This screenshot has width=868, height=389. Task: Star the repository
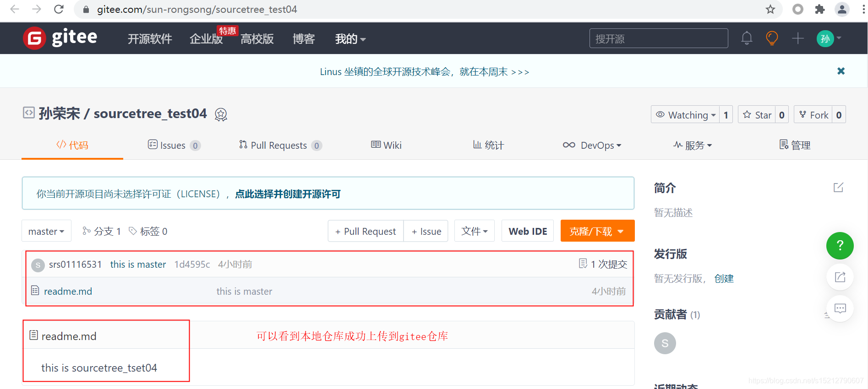(x=757, y=114)
